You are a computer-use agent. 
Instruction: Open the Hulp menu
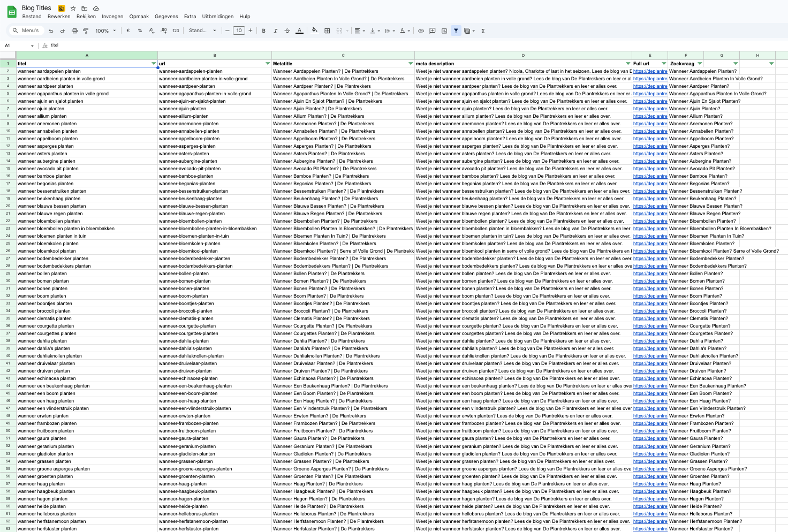[245, 17]
